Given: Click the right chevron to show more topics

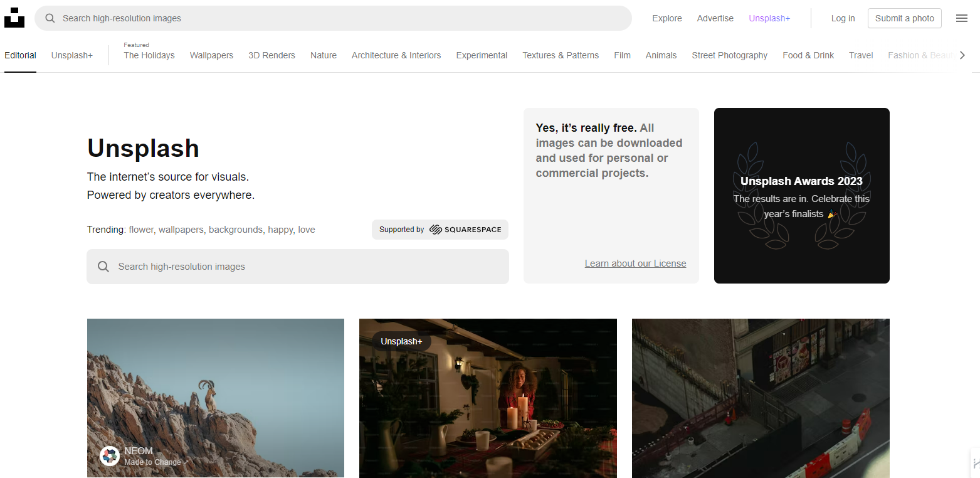Looking at the screenshot, I should pos(962,55).
